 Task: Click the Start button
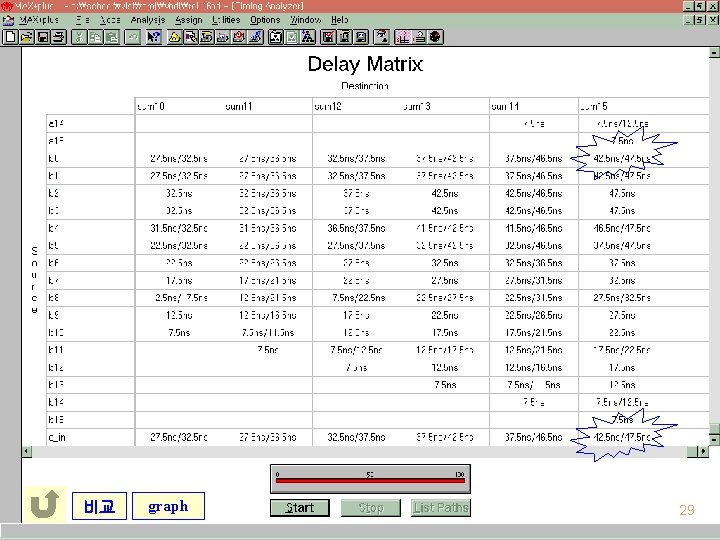pyautogui.click(x=300, y=507)
